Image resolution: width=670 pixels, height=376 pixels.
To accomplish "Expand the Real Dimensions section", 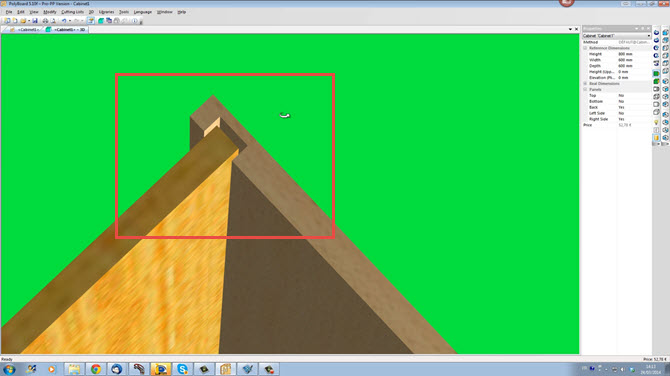I will [585, 84].
